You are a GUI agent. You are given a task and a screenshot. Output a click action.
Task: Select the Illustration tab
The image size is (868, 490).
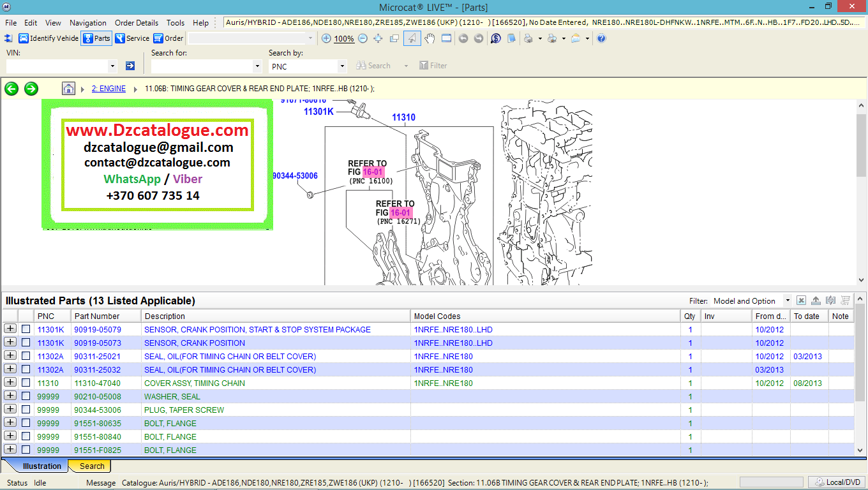click(42, 466)
